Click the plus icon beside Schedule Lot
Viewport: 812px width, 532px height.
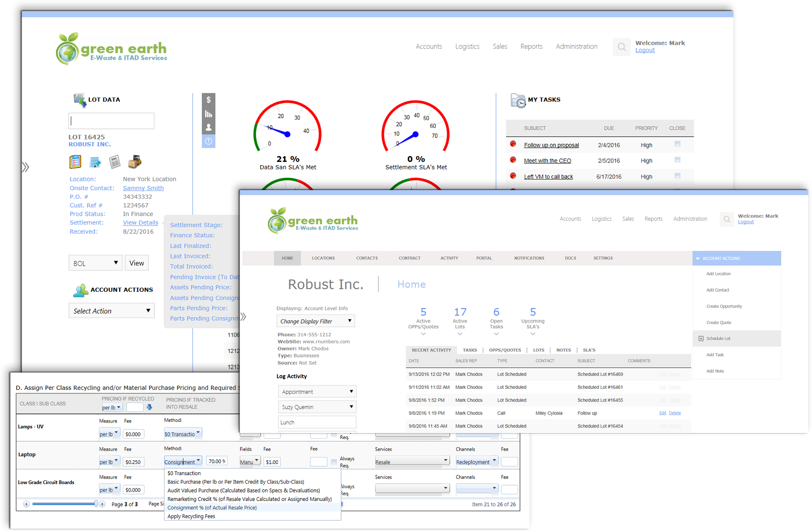[x=701, y=339]
